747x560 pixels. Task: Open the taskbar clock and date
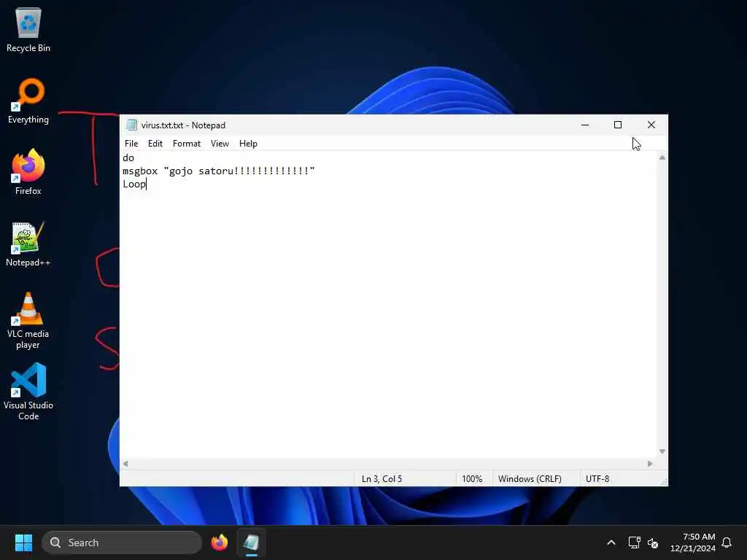[693, 542]
